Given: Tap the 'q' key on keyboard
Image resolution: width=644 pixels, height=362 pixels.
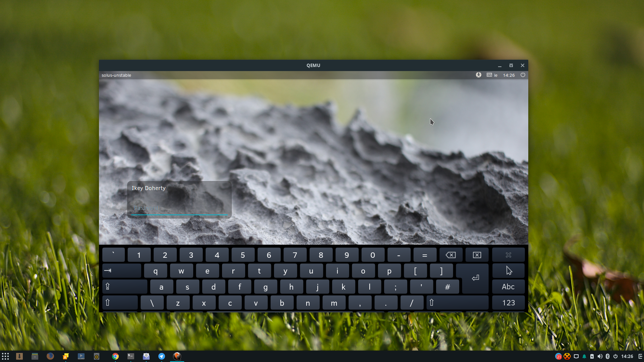Looking at the screenshot, I should (155, 271).
